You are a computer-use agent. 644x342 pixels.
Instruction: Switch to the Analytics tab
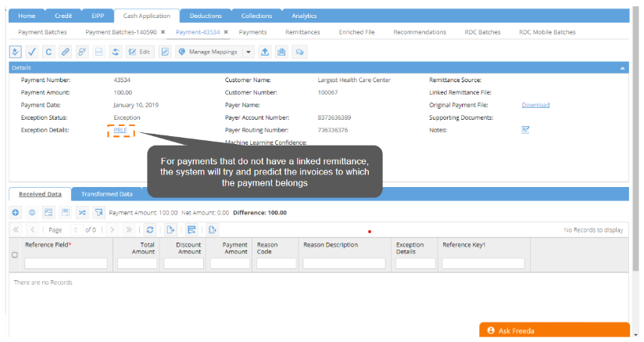pos(304,16)
